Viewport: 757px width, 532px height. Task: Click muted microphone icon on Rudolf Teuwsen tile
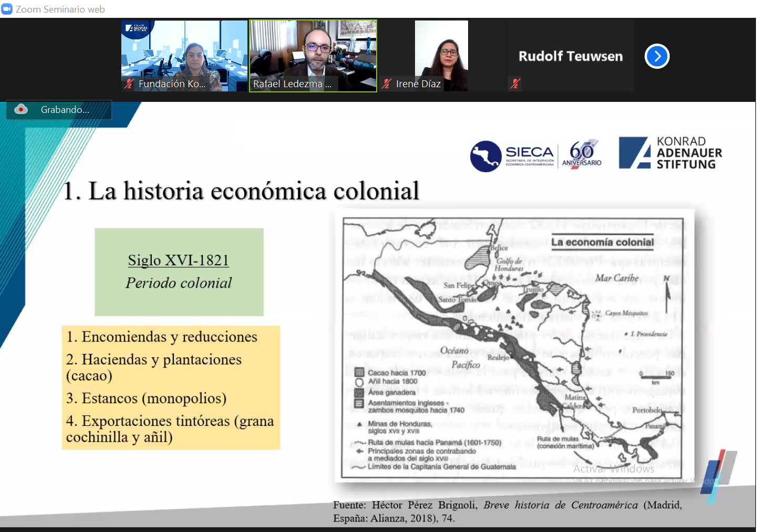[515, 83]
